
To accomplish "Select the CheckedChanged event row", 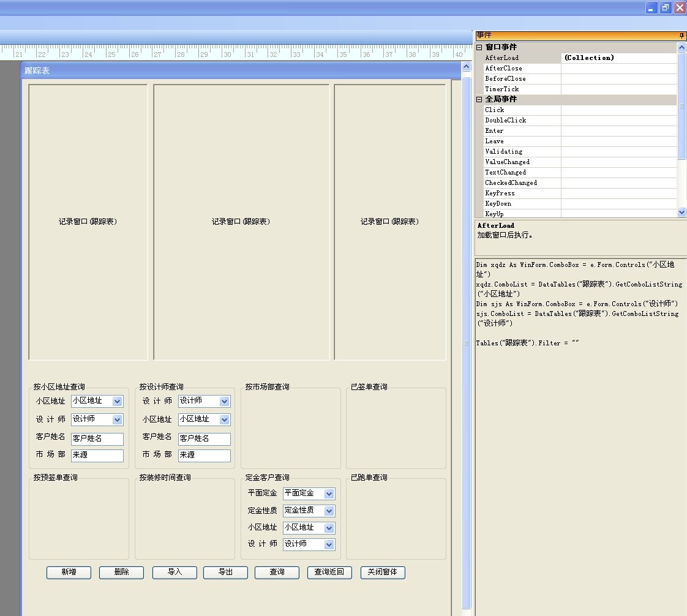I will point(580,183).
